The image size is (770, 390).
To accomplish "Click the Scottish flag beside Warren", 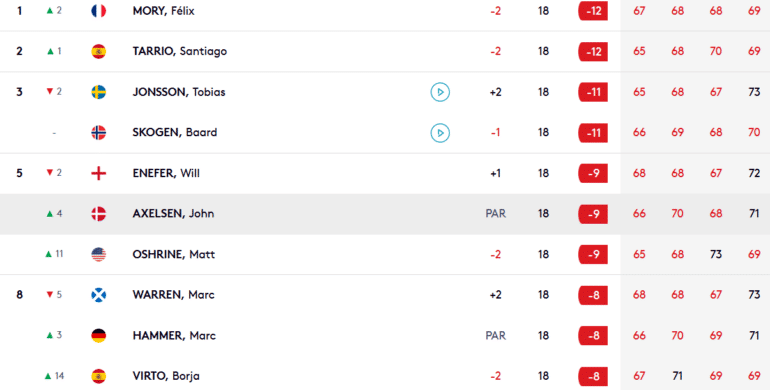I will click(x=99, y=295).
